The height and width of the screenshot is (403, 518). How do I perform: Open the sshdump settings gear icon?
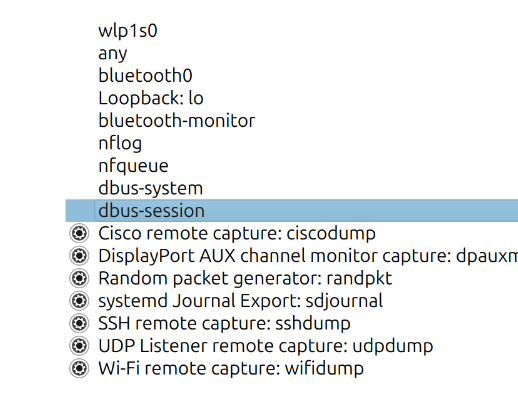click(x=79, y=323)
